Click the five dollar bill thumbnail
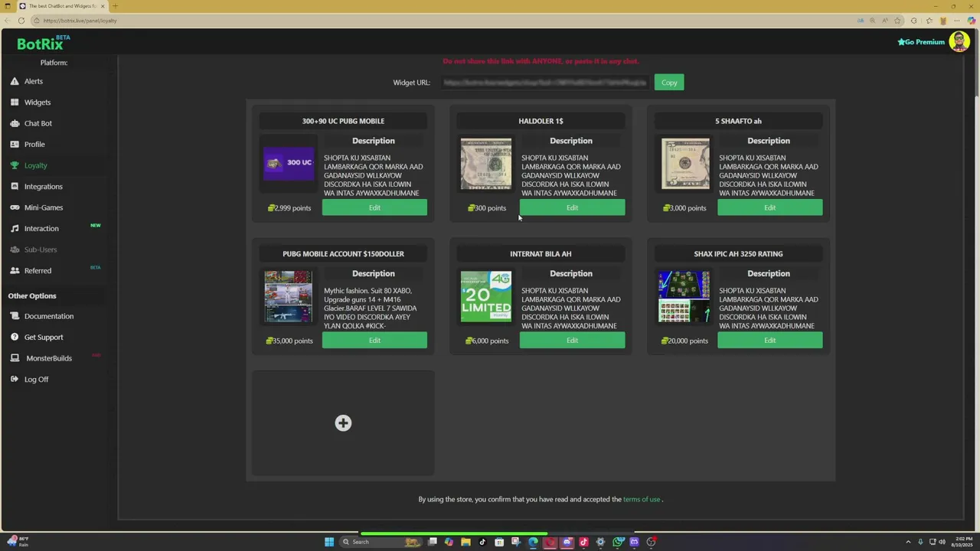 685,164
